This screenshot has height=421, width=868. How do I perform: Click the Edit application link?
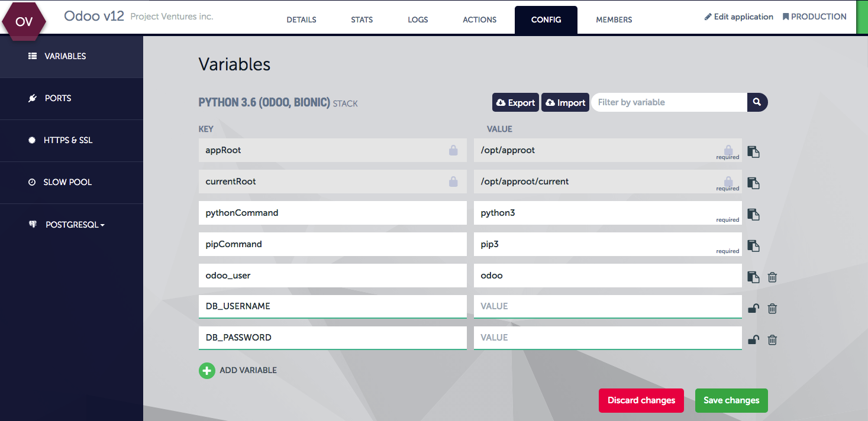tap(738, 17)
